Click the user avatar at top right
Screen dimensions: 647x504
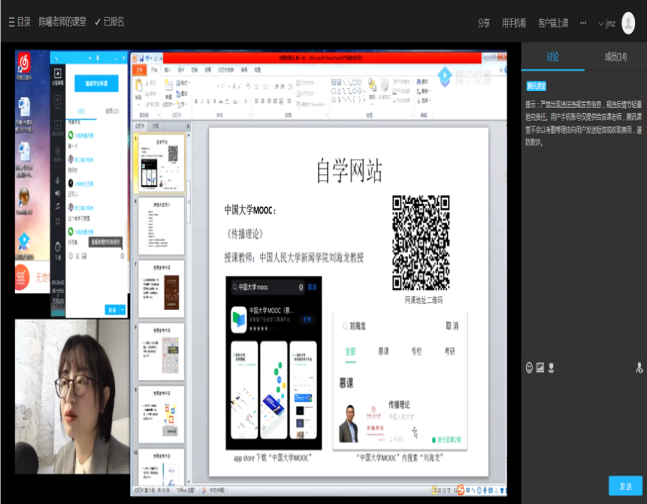coord(628,22)
